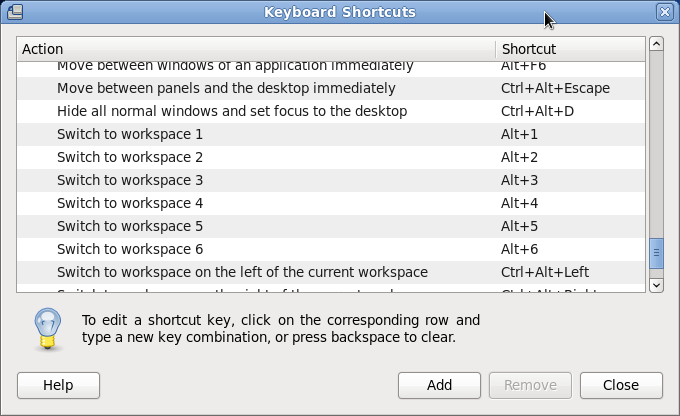This screenshot has height=416, width=680.
Task: Sort by the Shortcut column header
Action: [570, 48]
